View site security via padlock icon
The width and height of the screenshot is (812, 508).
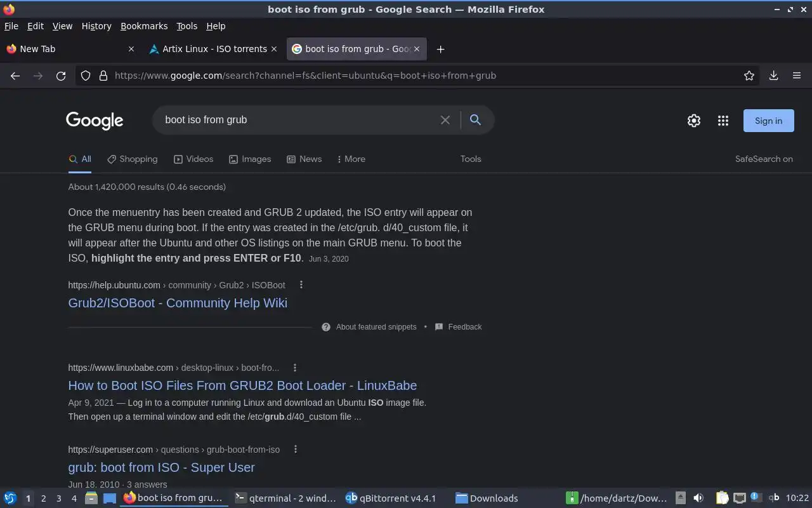pos(103,76)
